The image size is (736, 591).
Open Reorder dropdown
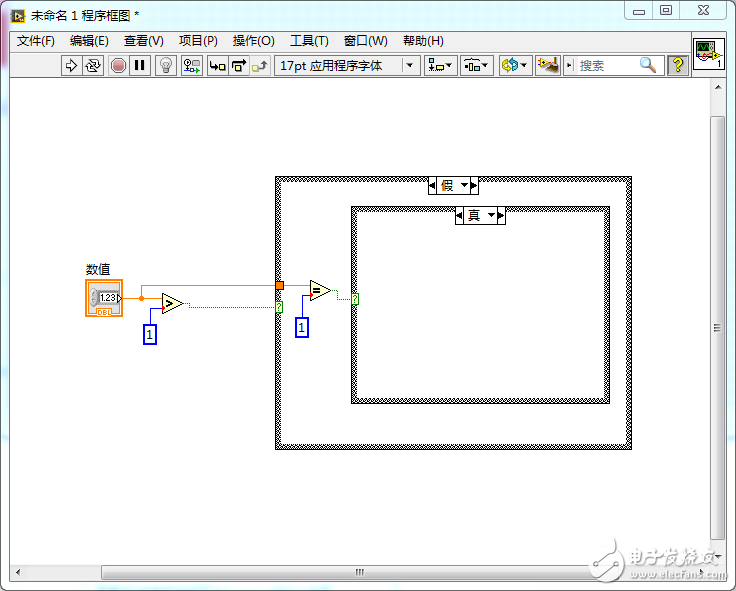click(514, 65)
